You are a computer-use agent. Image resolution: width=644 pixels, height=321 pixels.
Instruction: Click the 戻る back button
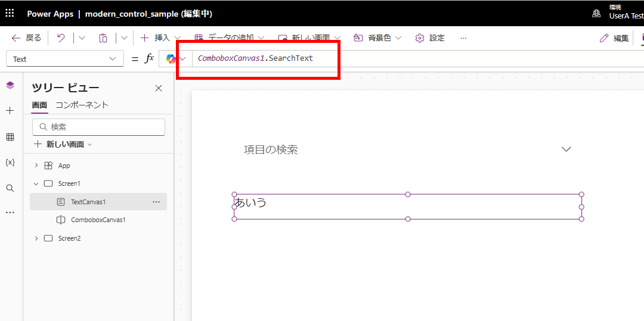[26, 38]
